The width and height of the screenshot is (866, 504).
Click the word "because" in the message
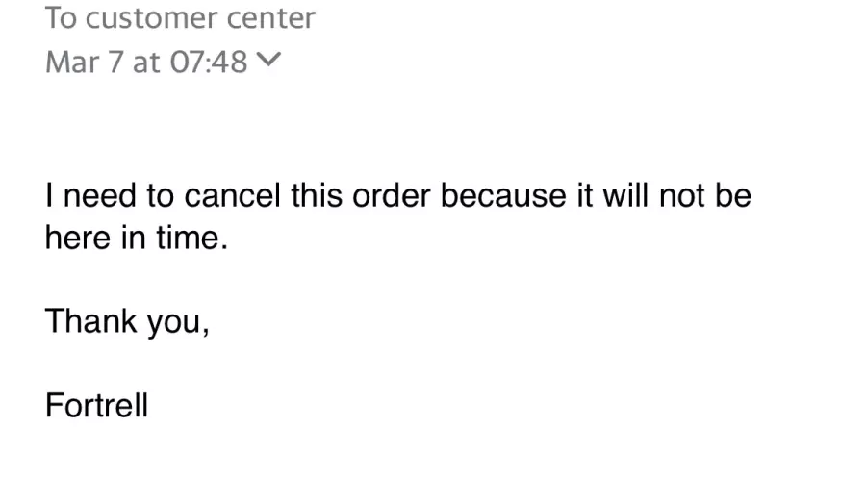point(503,195)
